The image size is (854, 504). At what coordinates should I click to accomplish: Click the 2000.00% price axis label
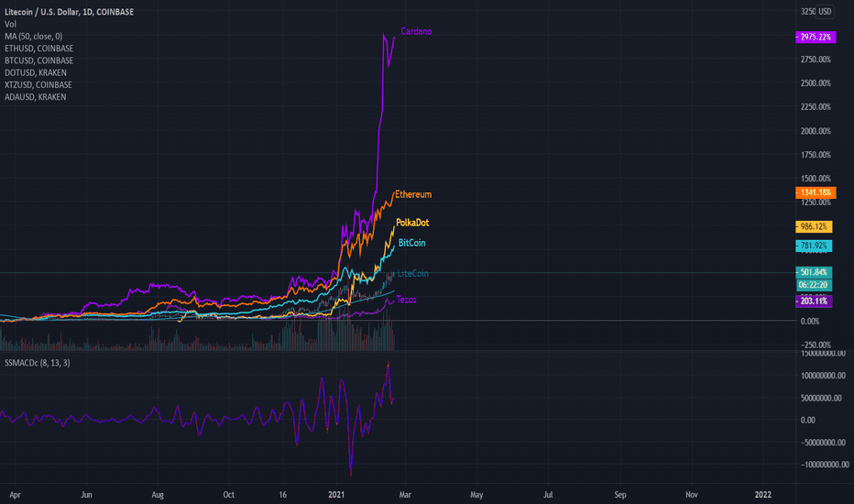pyautogui.click(x=816, y=131)
